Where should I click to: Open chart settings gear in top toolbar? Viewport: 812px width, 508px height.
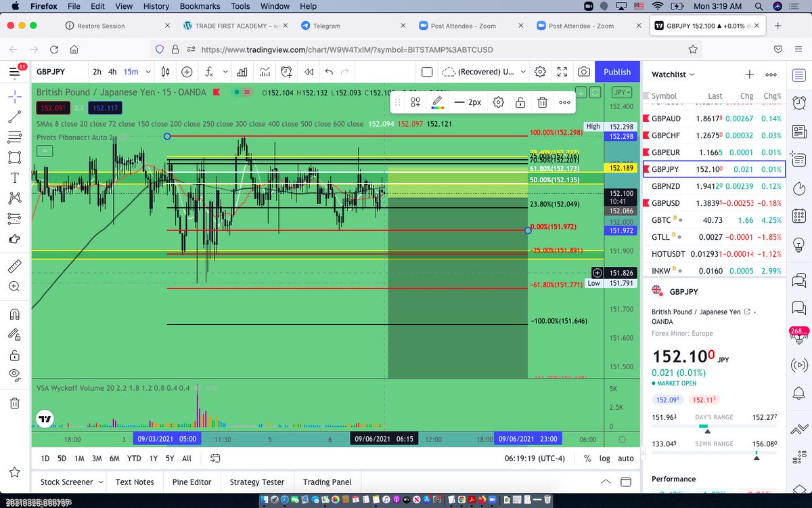(540, 72)
